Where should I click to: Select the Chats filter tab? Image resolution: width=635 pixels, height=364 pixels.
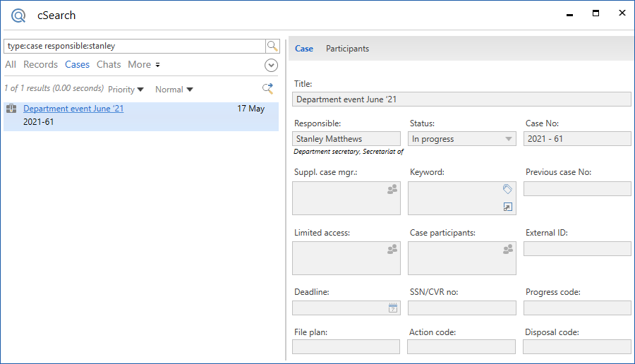pyautogui.click(x=109, y=65)
